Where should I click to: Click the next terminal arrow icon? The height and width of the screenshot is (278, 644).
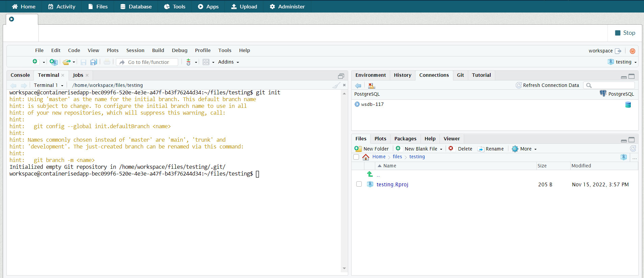pos(24,85)
